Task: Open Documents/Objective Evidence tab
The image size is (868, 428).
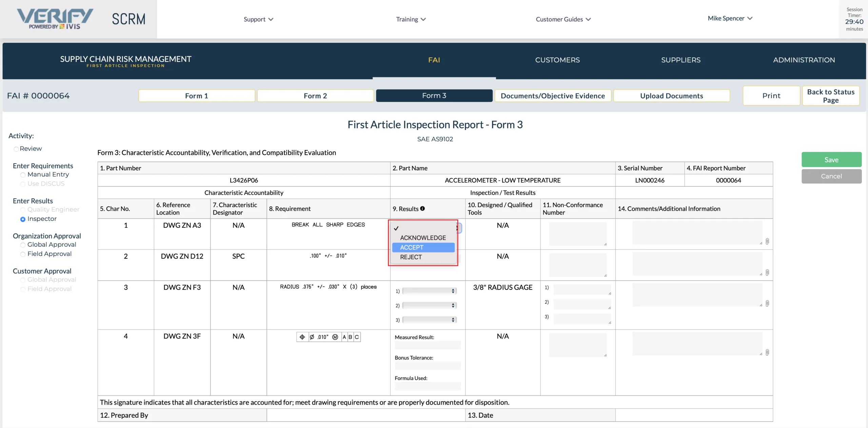Action: point(553,96)
